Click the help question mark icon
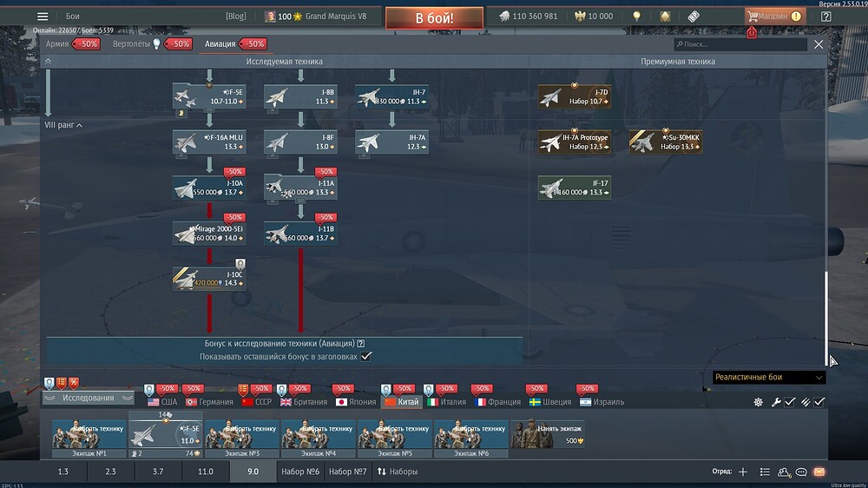The height and width of the screenshot is (488, 868). [825, 16]
